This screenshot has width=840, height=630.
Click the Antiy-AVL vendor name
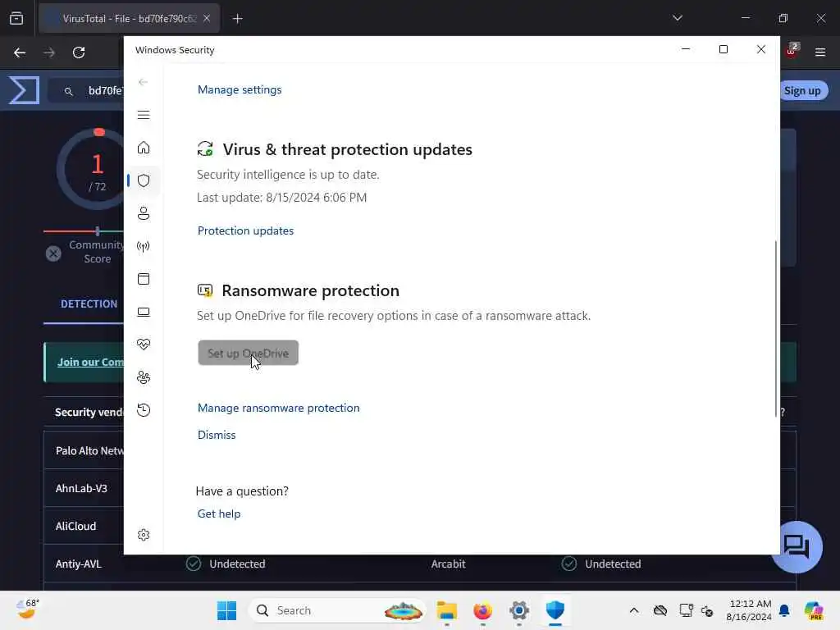point(78,564)
